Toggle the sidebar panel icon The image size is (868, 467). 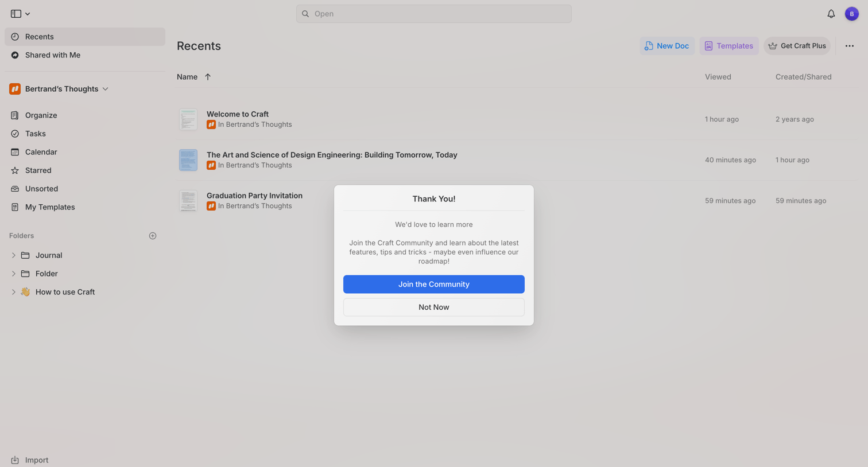(x=16, y=14)
